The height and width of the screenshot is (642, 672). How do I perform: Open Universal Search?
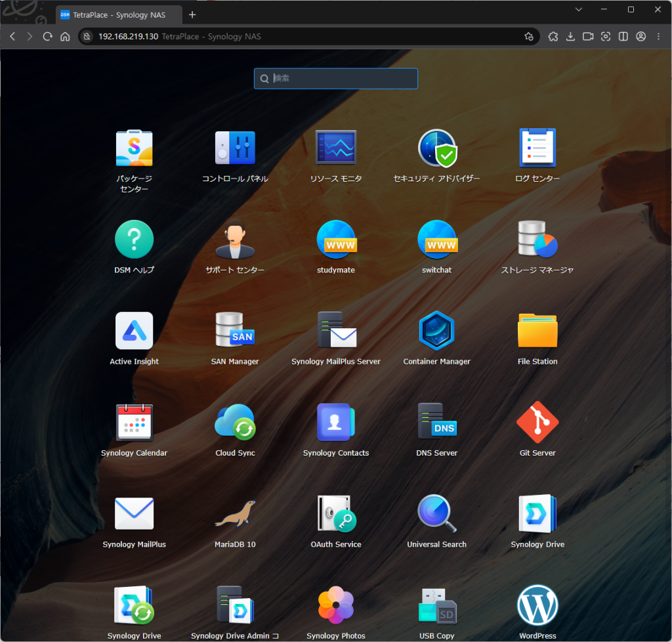(x=436, y=514)
